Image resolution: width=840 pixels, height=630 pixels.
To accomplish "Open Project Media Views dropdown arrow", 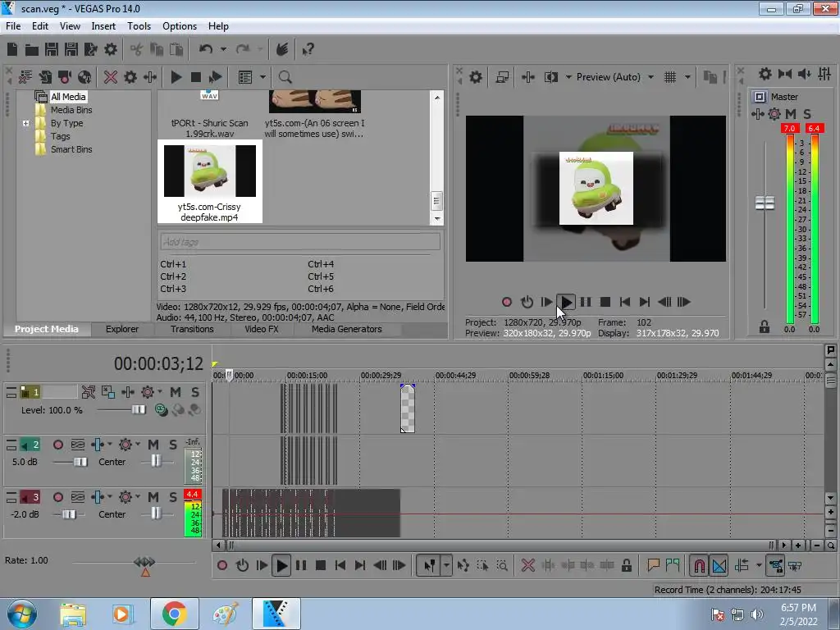I will 262,77.
